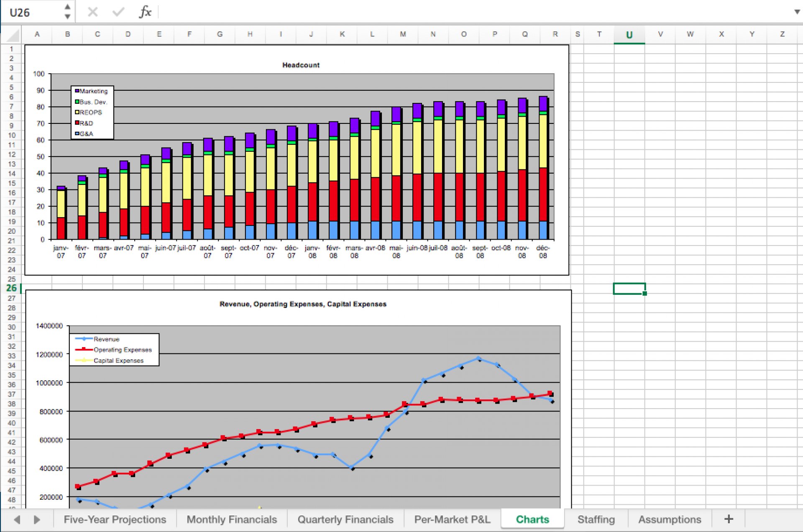The image size is (803, 532).
Task: Select column T header
Action: point(599,34)
